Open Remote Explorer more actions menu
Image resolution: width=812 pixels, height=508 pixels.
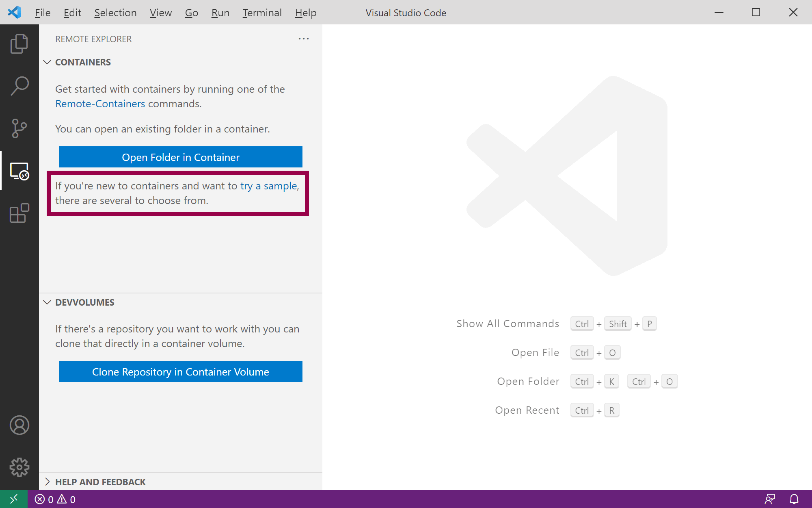pos(303,39)
